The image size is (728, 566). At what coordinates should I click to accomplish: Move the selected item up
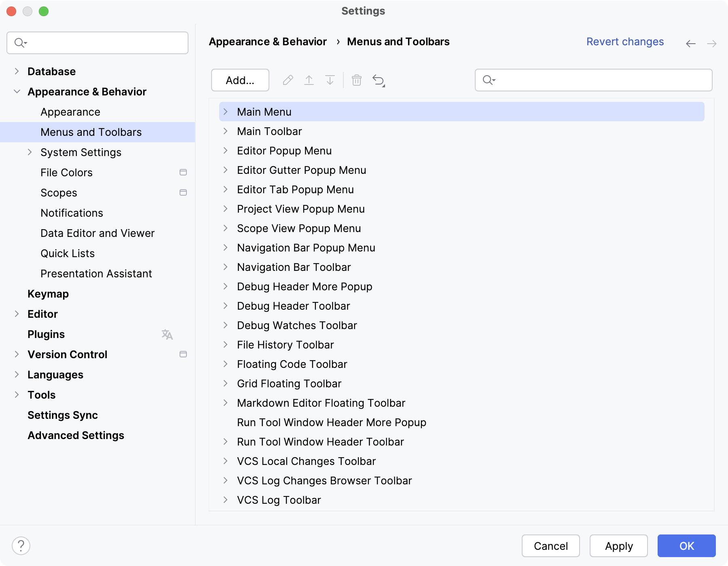pyautogui.click(x=309, y=80)
